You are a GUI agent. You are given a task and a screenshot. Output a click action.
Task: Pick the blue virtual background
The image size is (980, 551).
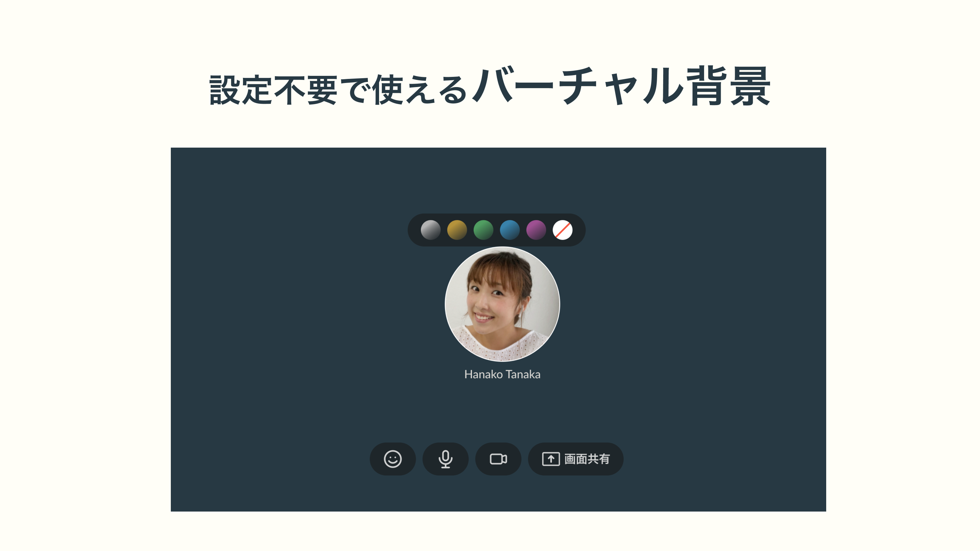click(x=510, y=230)
